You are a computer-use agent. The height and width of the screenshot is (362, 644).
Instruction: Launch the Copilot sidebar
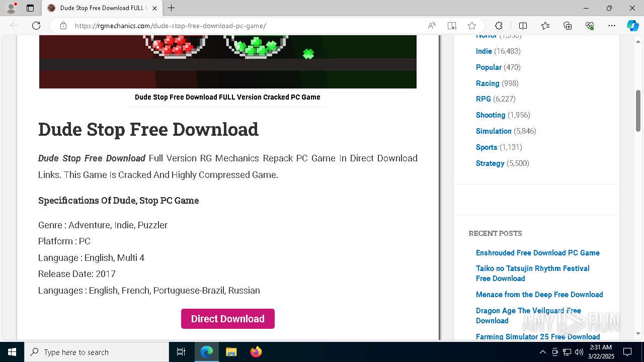point(632,26)
